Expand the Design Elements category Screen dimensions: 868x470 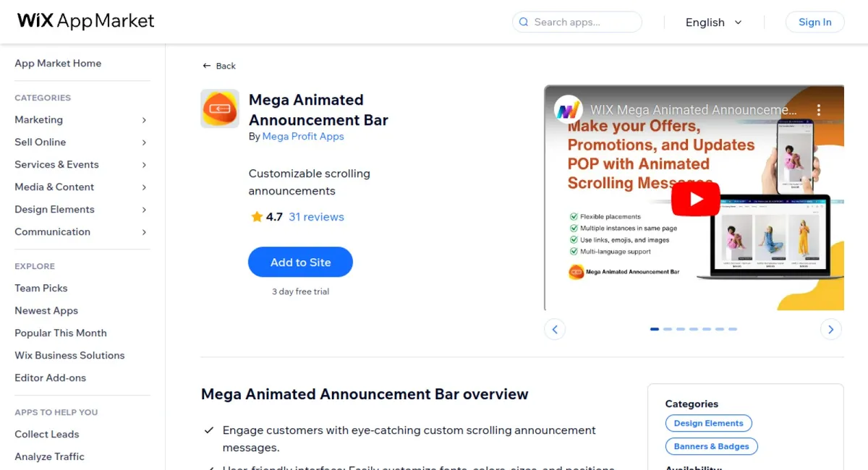point(144,210)
